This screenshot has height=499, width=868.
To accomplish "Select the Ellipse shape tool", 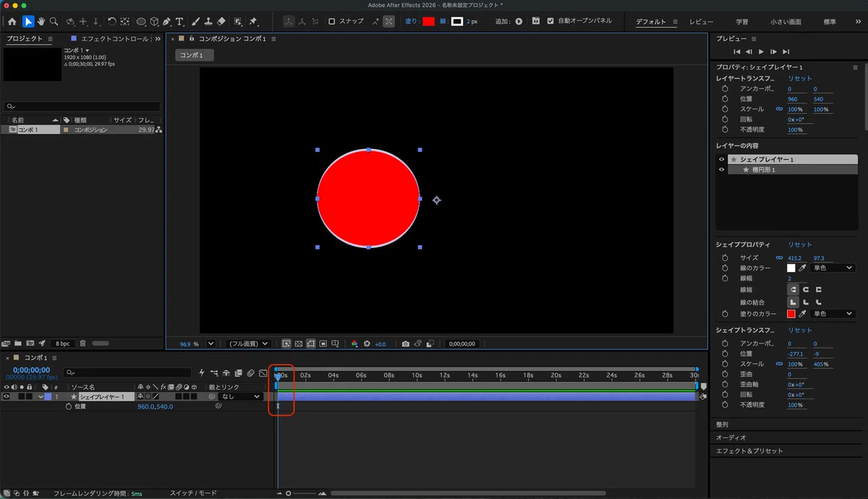I will tap(142, 22).
